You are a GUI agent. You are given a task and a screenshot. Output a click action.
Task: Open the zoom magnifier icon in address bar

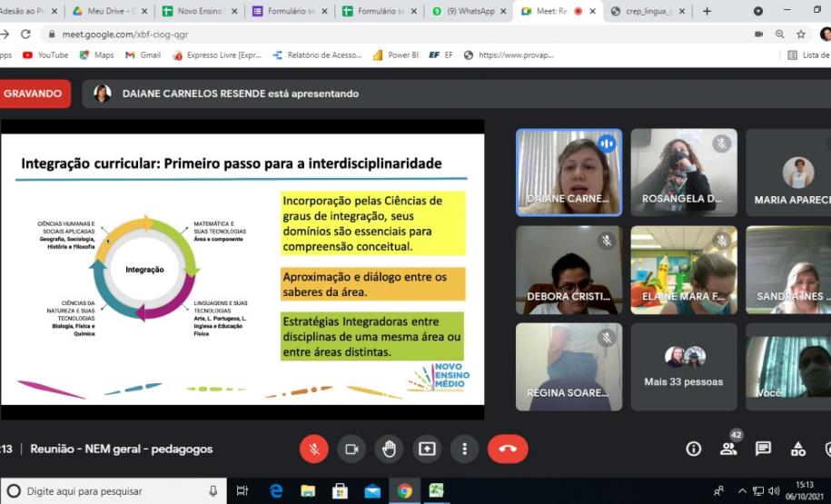779,34
